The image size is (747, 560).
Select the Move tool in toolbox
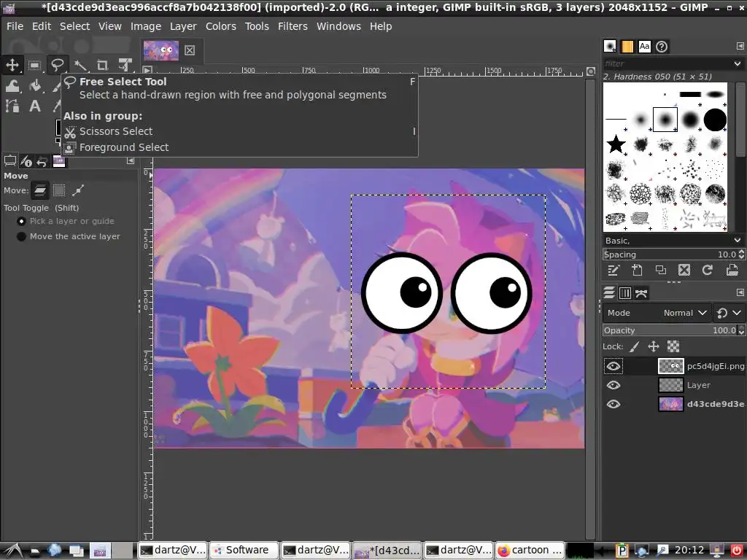(x=12, y=65)
